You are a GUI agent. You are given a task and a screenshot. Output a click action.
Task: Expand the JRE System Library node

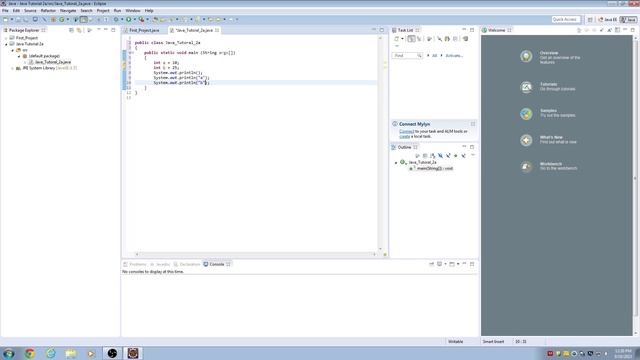13,68
